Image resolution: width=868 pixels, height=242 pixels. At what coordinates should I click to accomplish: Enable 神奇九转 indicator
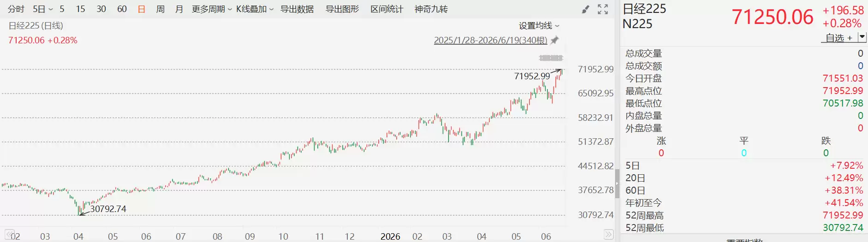431,9
